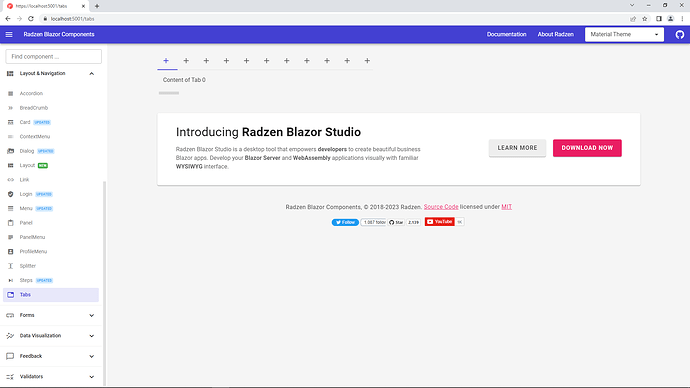
Task: Select the second plus tab
Action: coord(186,61)
